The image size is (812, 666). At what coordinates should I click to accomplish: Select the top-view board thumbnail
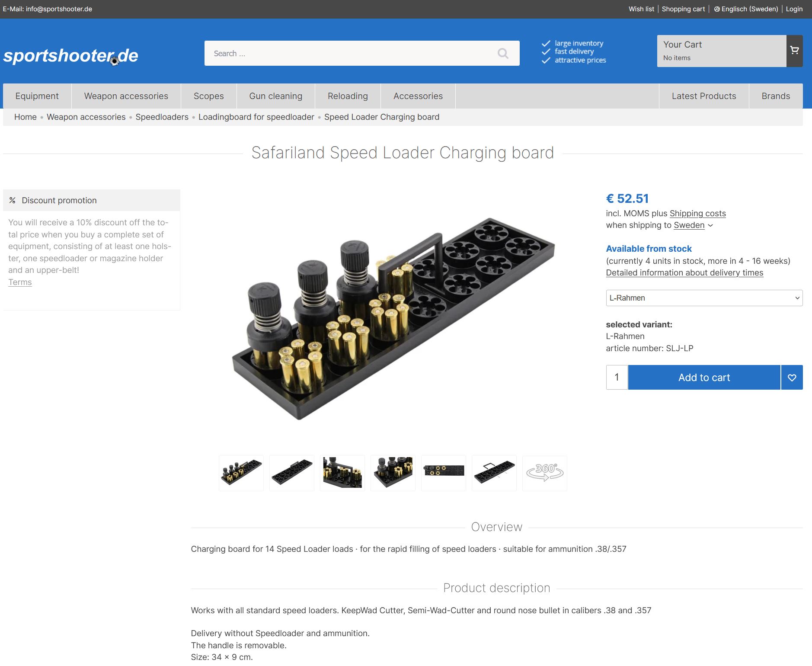point(444,473)
